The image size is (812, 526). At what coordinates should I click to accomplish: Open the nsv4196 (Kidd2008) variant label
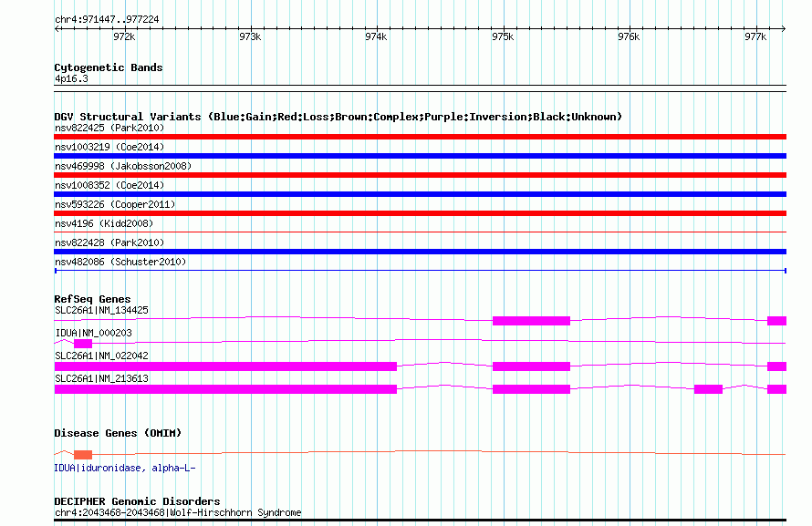(x=104, y=223)
